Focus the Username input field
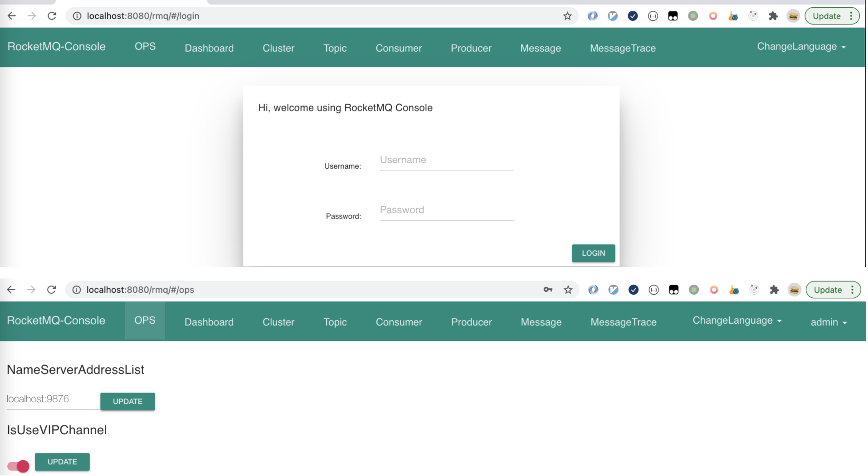Screen dimensions: 868x476 (447, 160)
